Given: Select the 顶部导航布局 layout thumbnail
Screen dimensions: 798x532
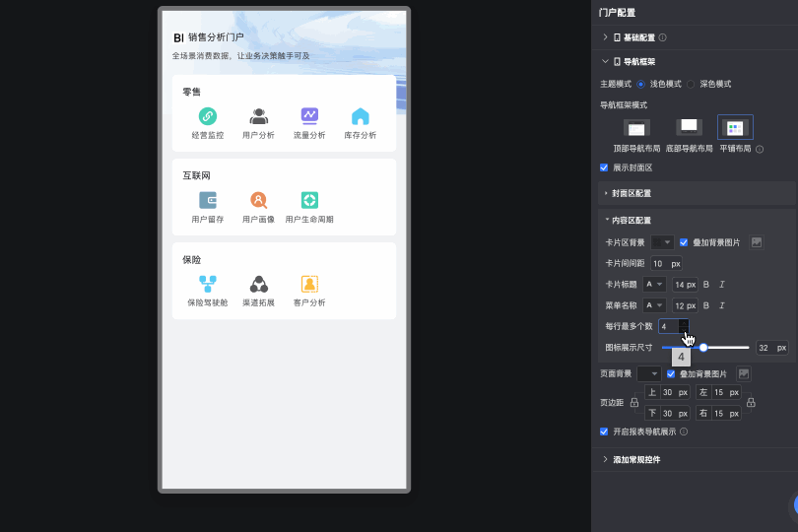Looking at the screenshot, I should click(636, 128).
